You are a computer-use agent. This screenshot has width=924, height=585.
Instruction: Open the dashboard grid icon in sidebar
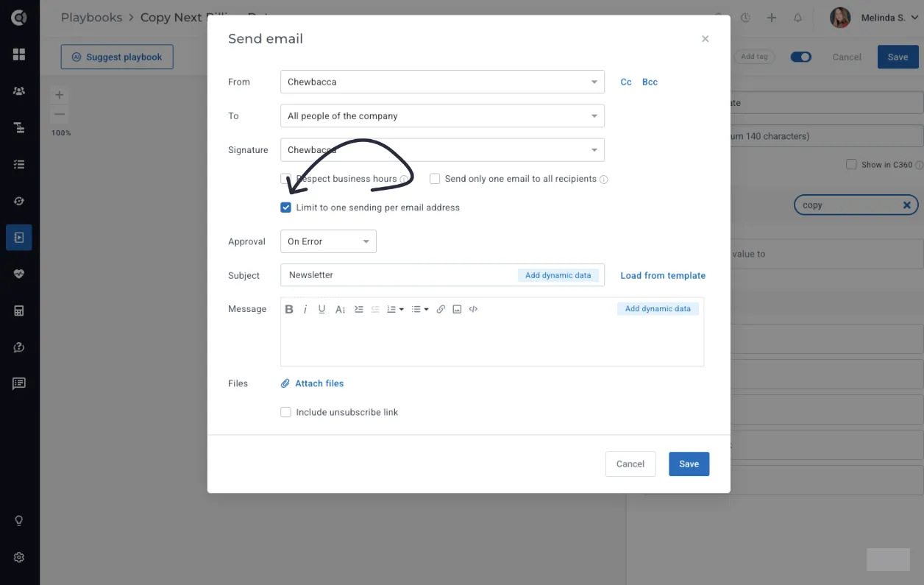pyautogui.click(x=19, y=54)
